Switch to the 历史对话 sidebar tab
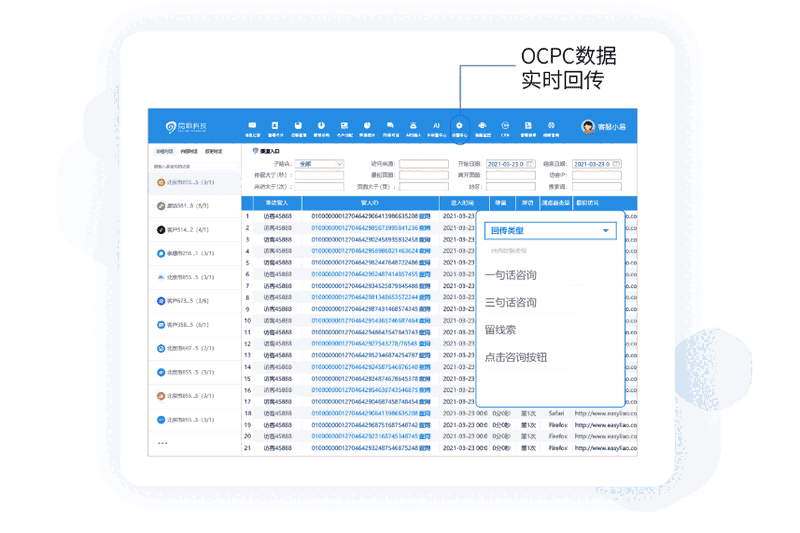The width and height of the screenshot is (800, 533). click(x=213, y=151)
